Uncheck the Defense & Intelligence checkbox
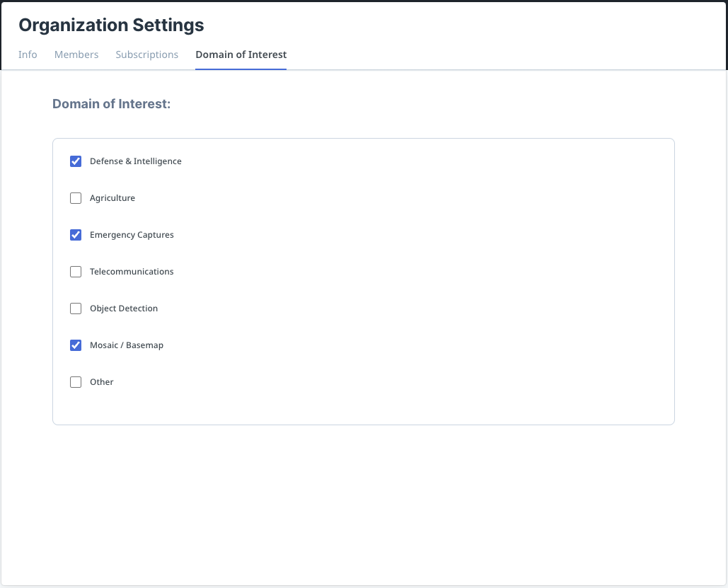This screenshot has width=728, height=588. (76, 161)
